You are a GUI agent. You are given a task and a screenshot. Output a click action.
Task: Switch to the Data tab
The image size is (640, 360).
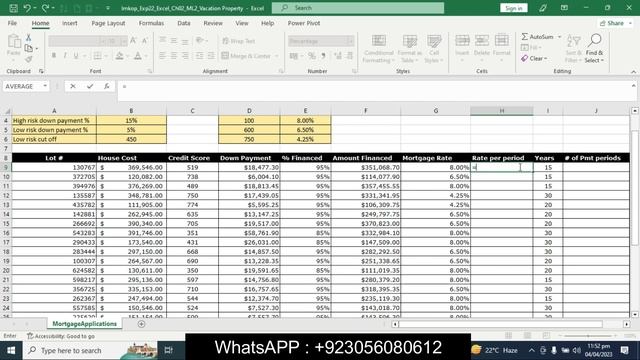(x=184, y=23)
